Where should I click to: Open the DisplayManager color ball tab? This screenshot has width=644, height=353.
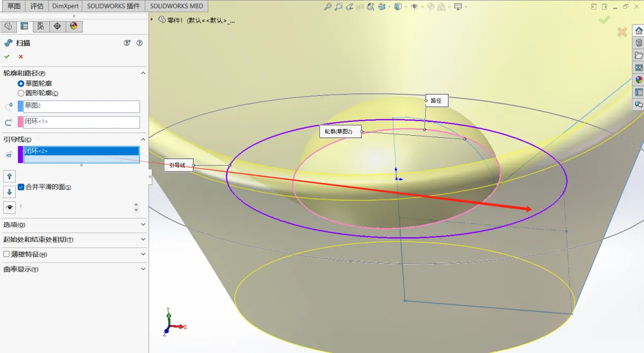74,26
